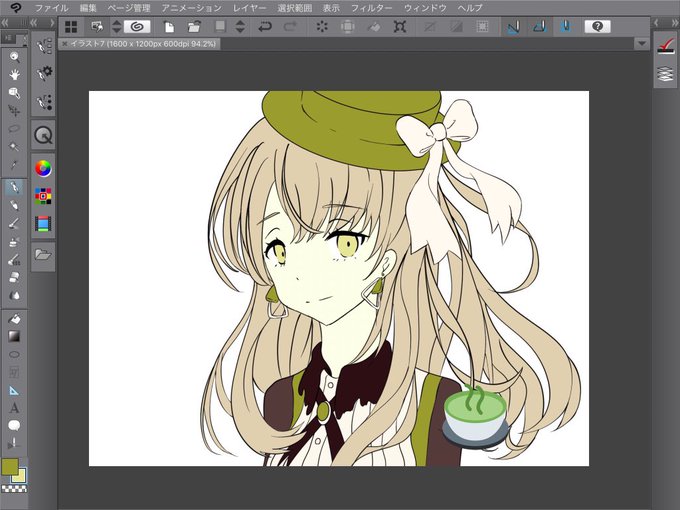This screenshot has width=680, height=510.
Task: Select the Auto select magic wand tool
Action: click(14, 147)
